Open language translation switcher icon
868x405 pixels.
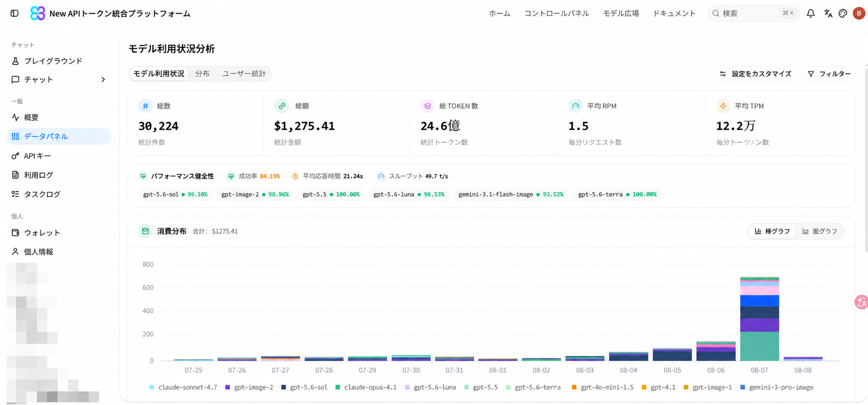(x=828, y=13)
